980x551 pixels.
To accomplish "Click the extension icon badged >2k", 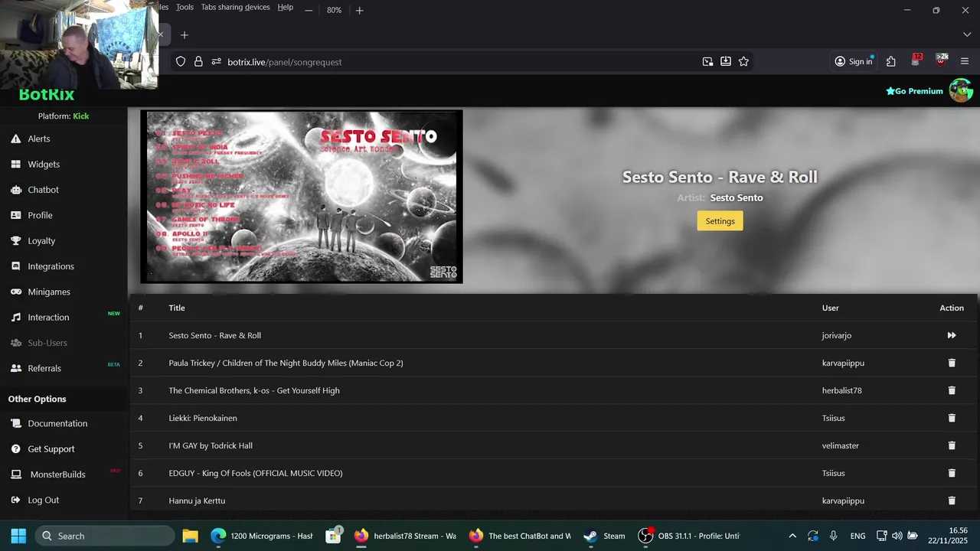I will [941, 60].
